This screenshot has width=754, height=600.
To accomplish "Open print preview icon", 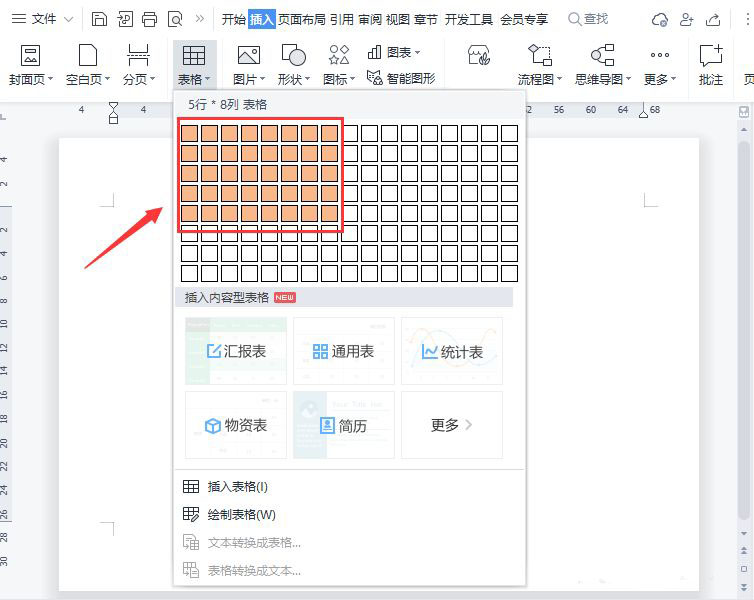I will tap(175, 19).
